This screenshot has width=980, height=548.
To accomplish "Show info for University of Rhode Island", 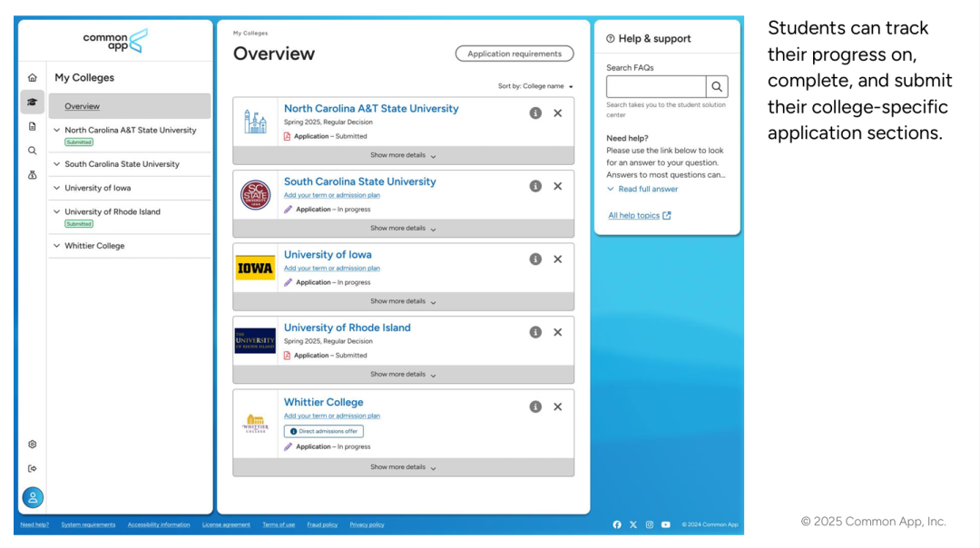I will point(535,332).
